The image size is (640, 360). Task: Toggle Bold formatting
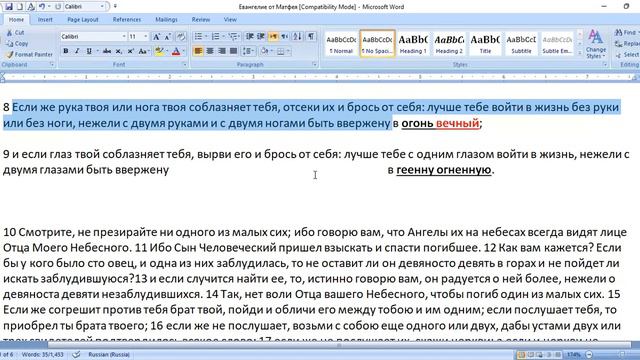pos(66,51)
